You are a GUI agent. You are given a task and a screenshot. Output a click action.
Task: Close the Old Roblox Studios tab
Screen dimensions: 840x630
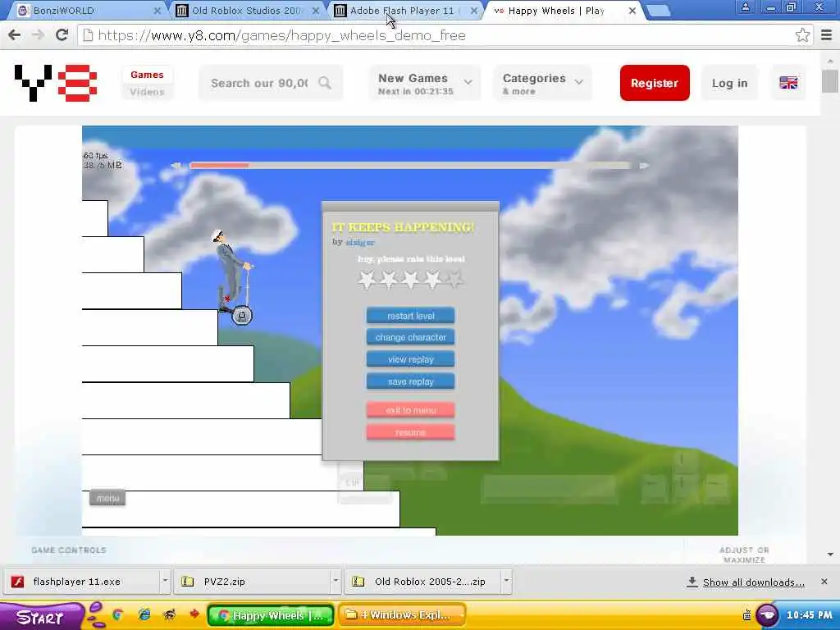pyautogui.click(x=316, y=11)
